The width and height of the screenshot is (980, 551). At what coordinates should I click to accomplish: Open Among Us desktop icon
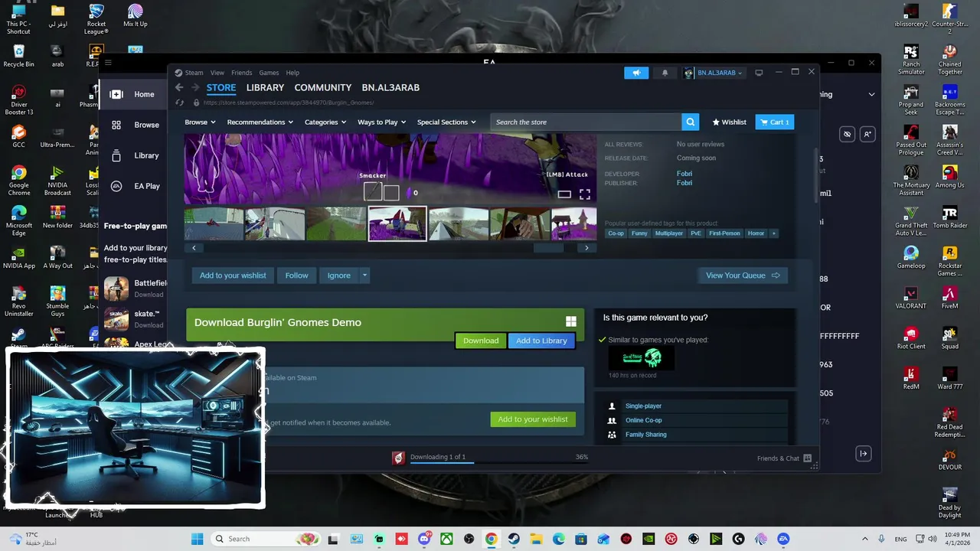949,177
